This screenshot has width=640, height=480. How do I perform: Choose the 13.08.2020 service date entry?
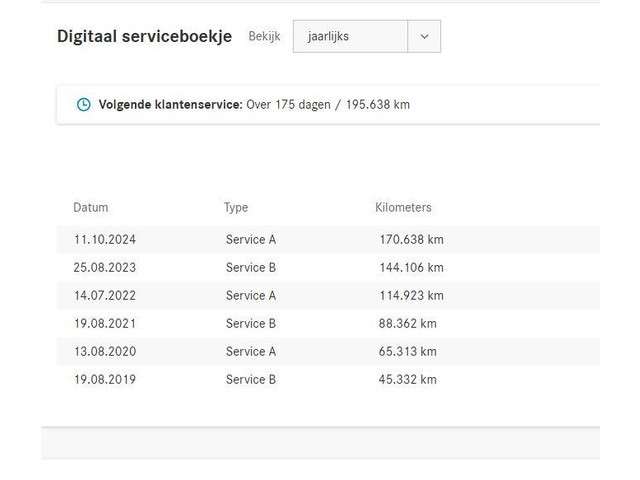point(104,352)
